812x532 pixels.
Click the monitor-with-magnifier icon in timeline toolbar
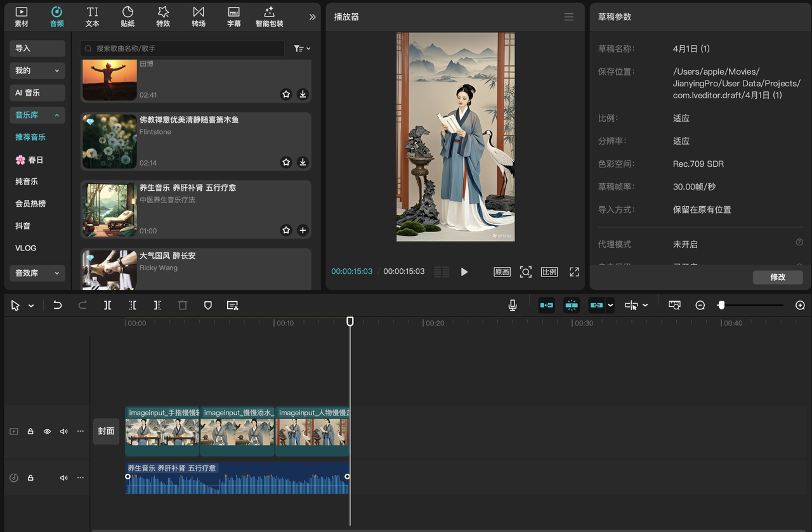point(674,305)
